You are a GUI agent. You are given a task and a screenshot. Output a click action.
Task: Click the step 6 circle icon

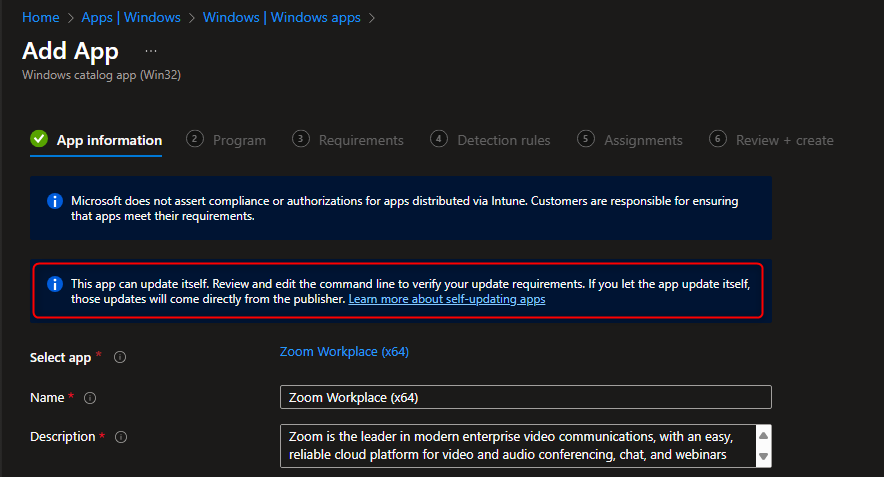click(x=718, y=139)
